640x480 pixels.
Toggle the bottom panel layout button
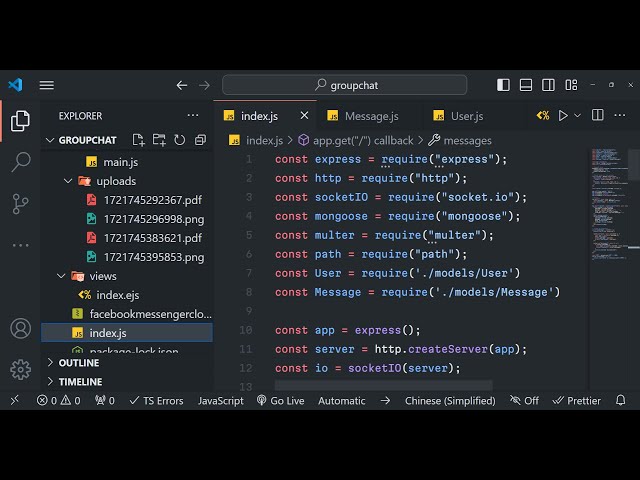[x=526, y=85]
